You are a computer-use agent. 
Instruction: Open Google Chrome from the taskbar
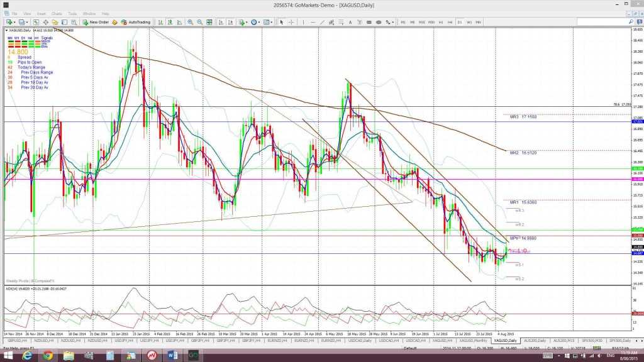click(48, 355)
